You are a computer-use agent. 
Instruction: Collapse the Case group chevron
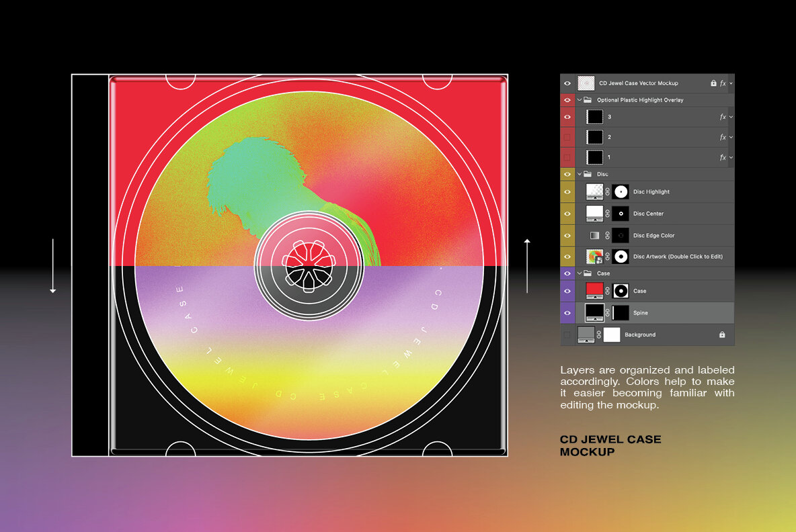pos(580,273)
